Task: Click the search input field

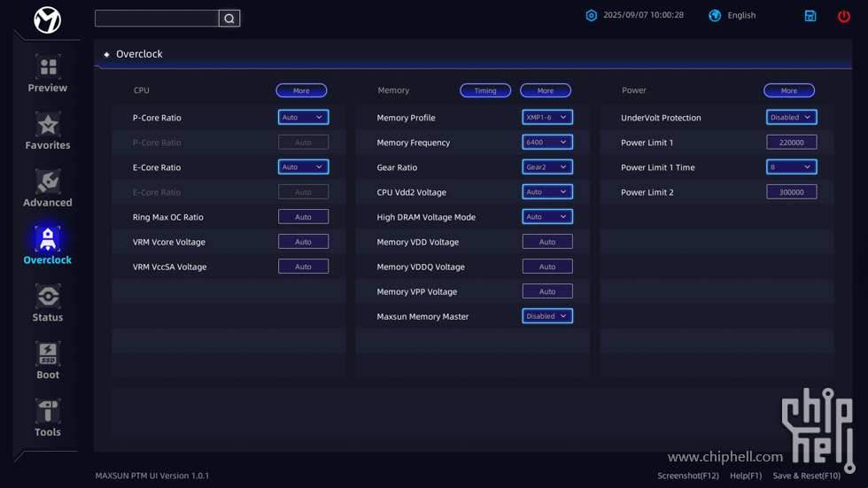Action: [x=158, y=19]
